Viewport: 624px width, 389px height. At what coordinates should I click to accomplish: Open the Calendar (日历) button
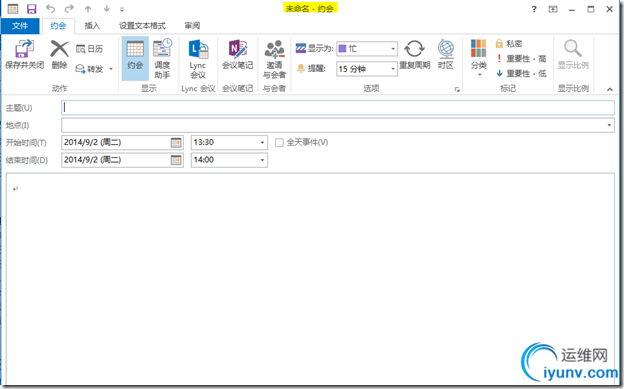[90, 49]
